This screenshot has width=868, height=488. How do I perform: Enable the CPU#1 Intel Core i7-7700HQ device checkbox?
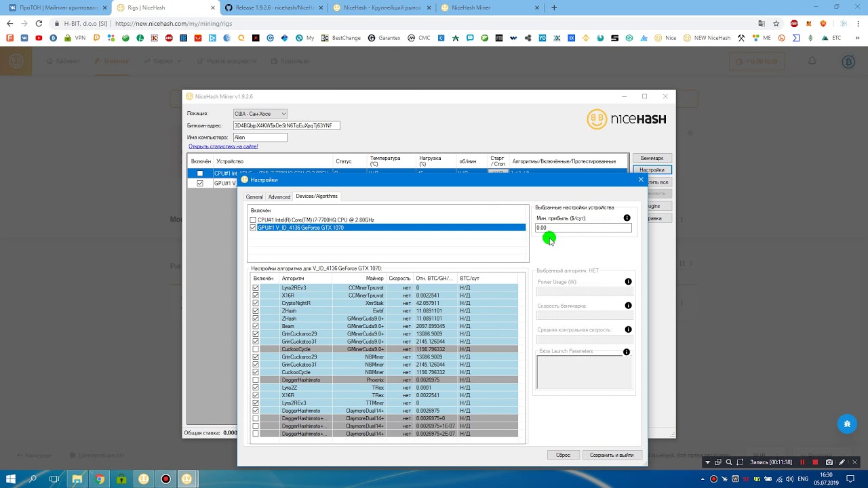253,220
